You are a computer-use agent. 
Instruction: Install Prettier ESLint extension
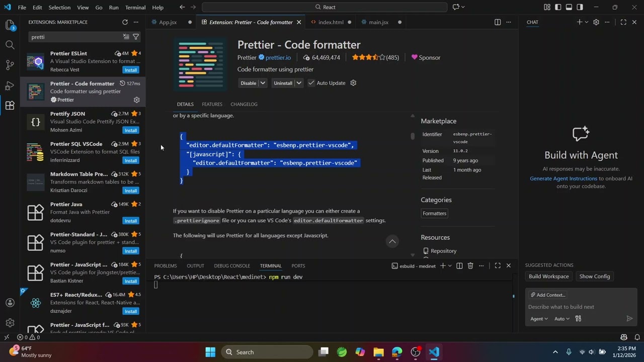click(131, 70)
